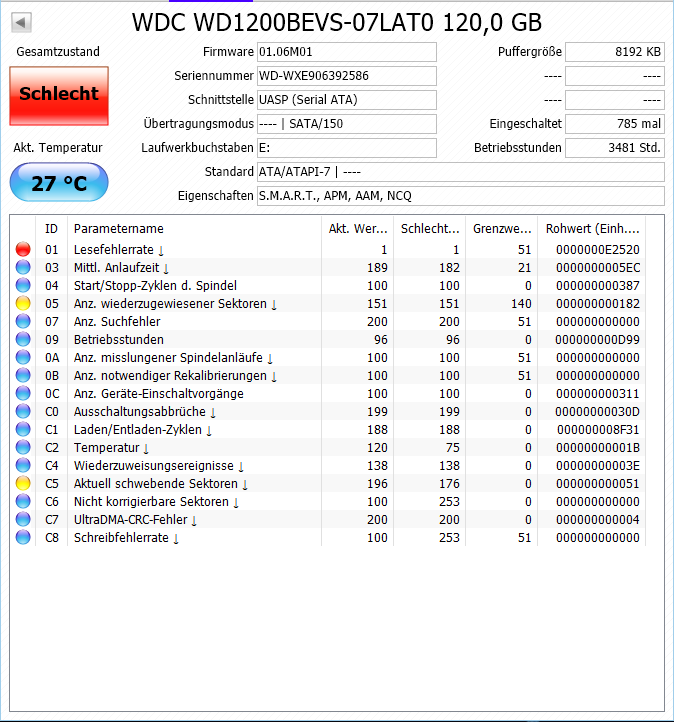Click red status icon for Lesefehlerrate
Viewport: 674px width, 722px height.
coord(23,249)
